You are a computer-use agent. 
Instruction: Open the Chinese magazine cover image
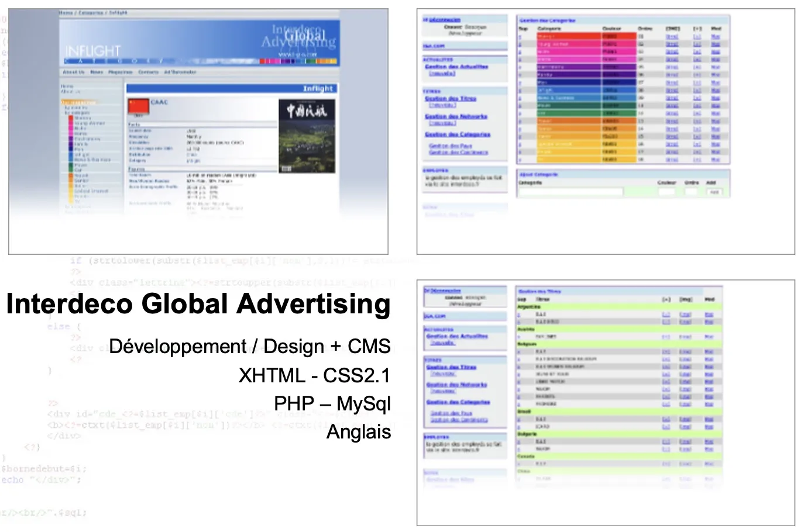tap(307, 136)
